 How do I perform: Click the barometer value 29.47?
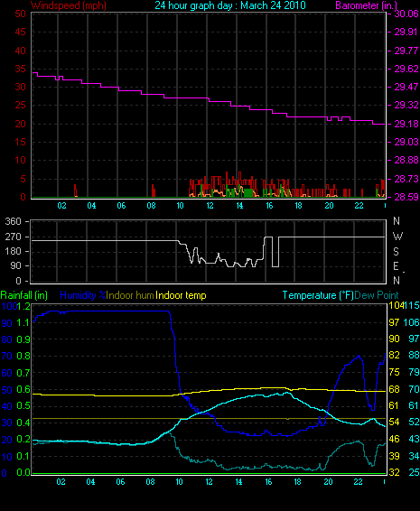(x=406, y=87)
